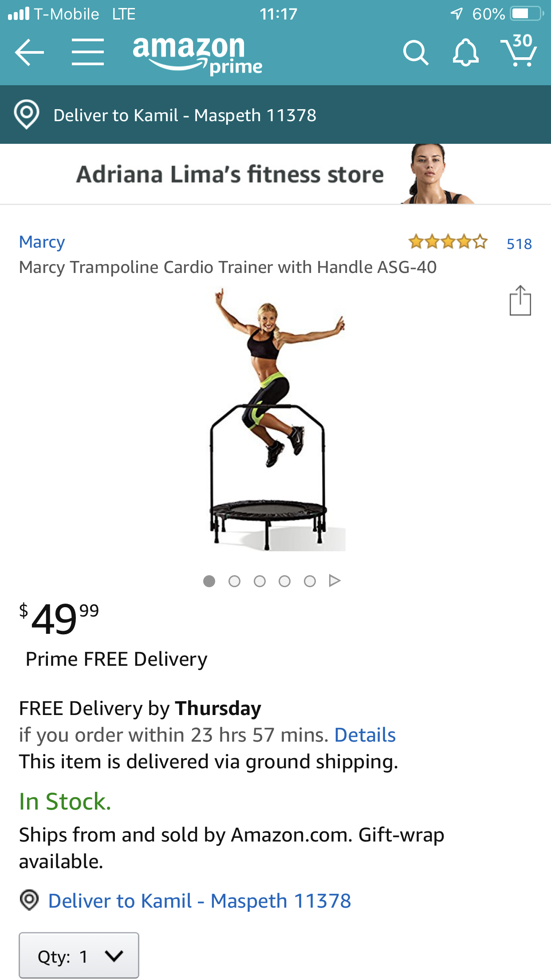Tap the share icon beside product image
This screenshot has height=980, width=551.
520,300
